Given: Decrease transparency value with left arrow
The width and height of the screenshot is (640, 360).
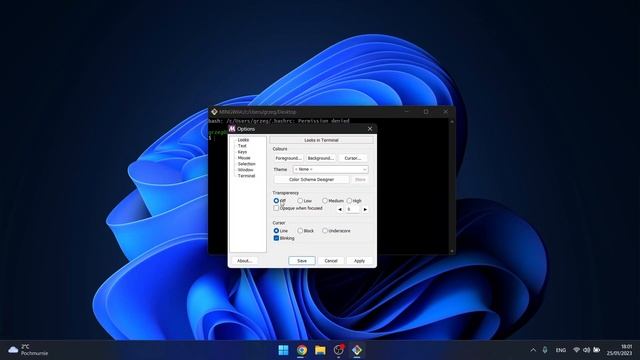Looking at the screenshot, I should (340, 209).
